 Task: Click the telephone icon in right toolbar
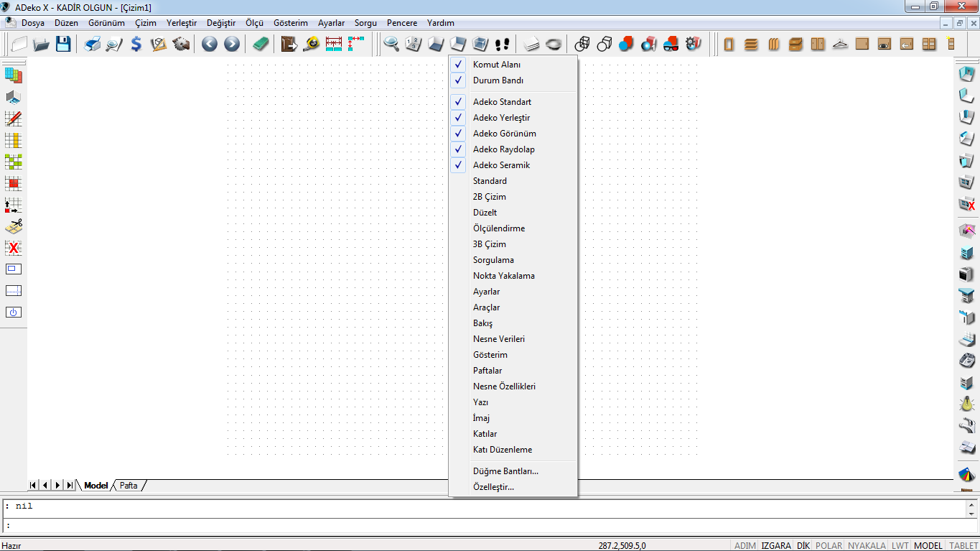coord(967,361)
